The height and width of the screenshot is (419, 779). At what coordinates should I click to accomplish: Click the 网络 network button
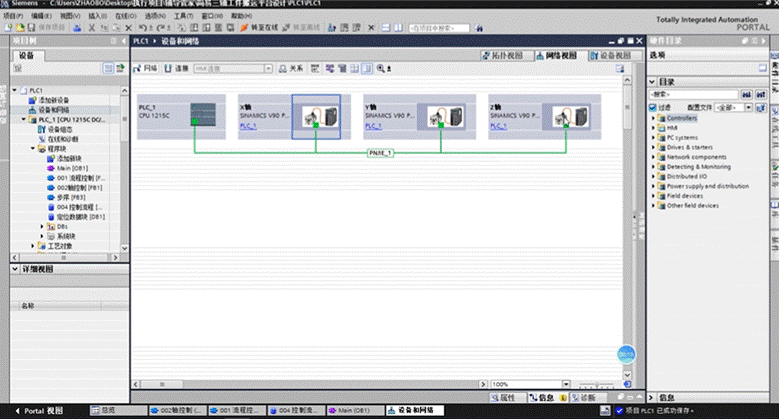click(x=145, y=69)
